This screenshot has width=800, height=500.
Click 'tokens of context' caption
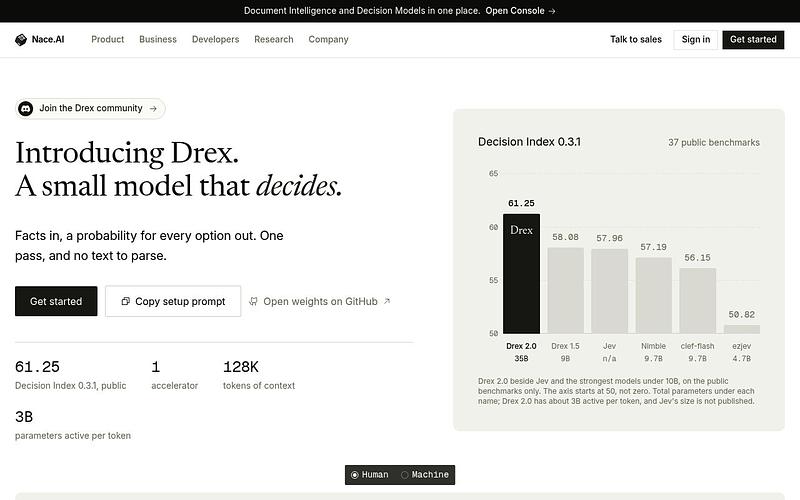point(259,386)
